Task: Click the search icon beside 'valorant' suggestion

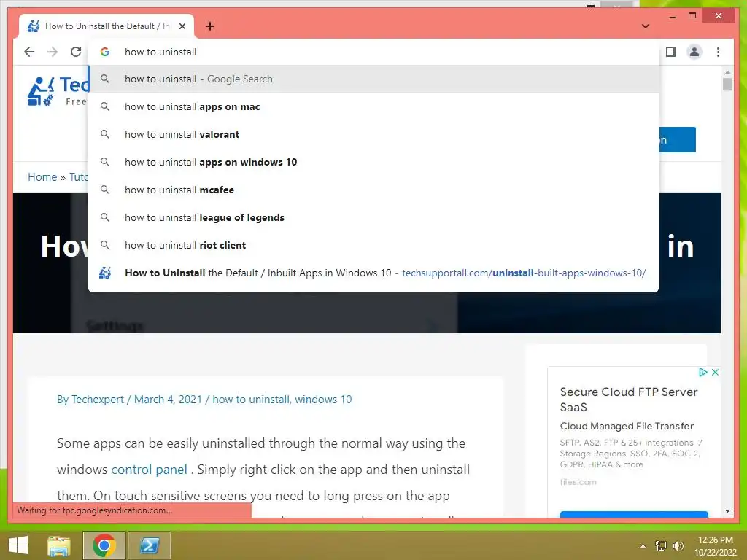Action: point(105,134)
